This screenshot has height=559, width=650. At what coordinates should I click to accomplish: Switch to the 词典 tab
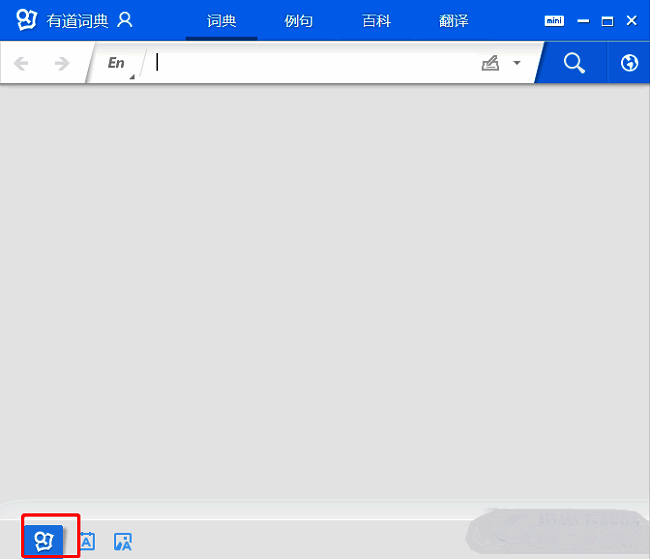(x=221, y=20)
